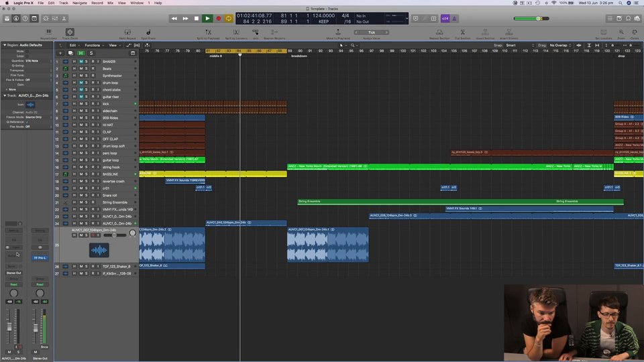Add a new track with plus button
This screenshot has width=644, height=362.
(x=60, y=53)
